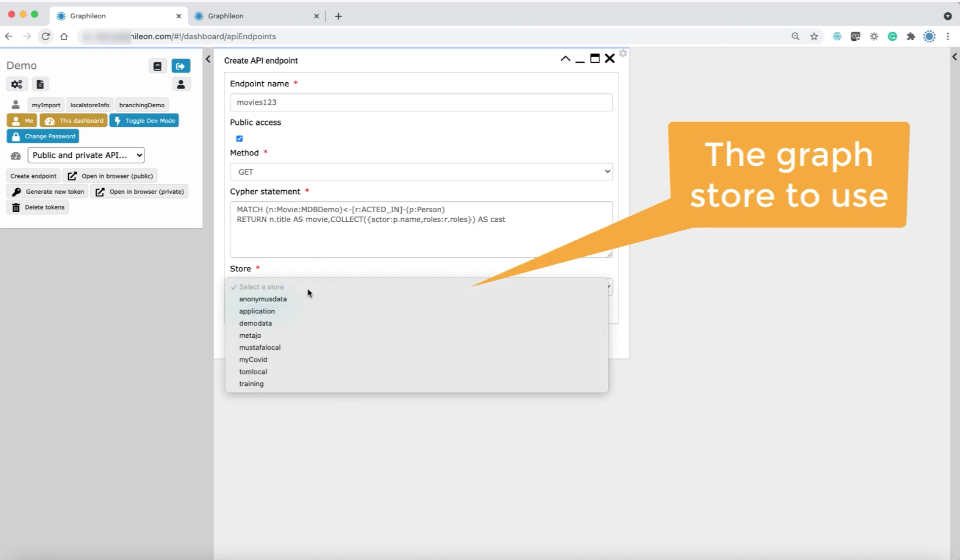The image size is (960, 560).
Task: Check the Select a store option
Action: click(261, 287)
